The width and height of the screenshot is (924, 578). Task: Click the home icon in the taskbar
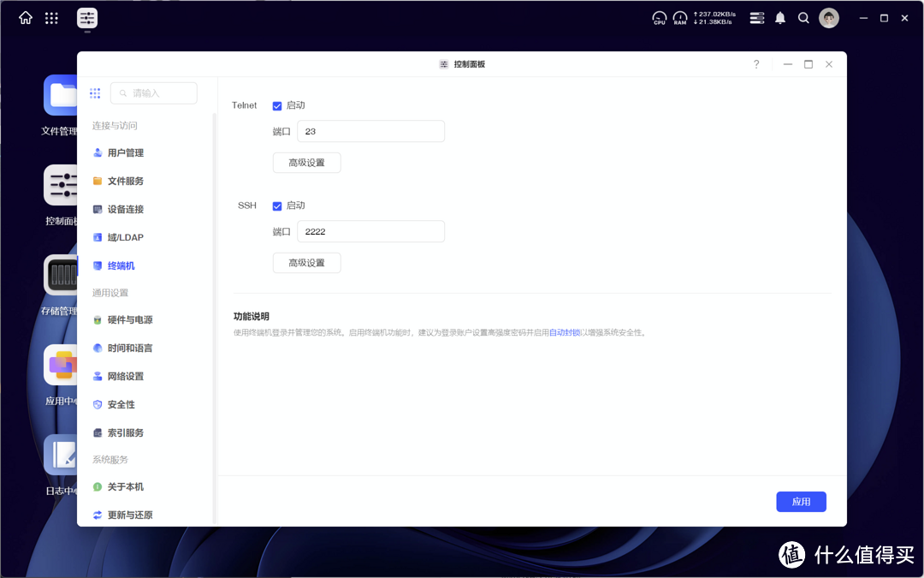coord(25,17)
